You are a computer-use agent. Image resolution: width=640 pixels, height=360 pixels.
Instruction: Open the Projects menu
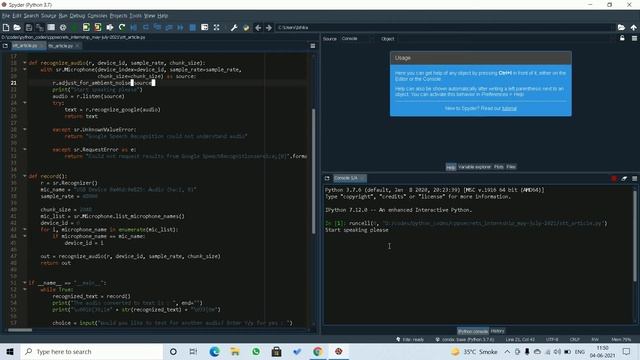(x=118, y=16)
